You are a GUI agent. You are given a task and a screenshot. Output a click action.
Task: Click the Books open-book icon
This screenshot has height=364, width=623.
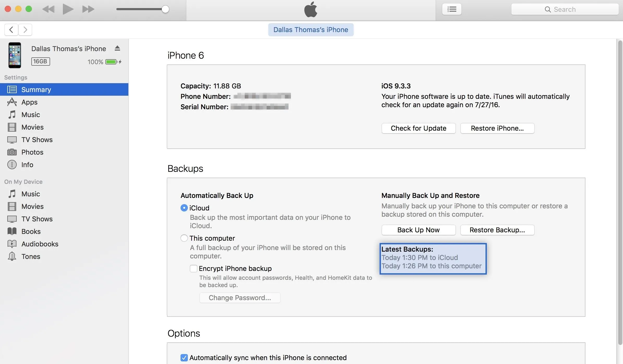(x=12, y=231)
